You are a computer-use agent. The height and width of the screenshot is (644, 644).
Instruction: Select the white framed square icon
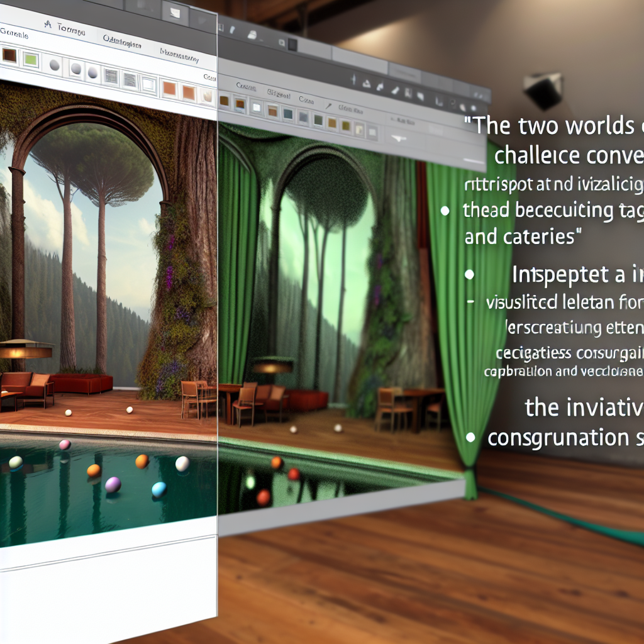148,84
